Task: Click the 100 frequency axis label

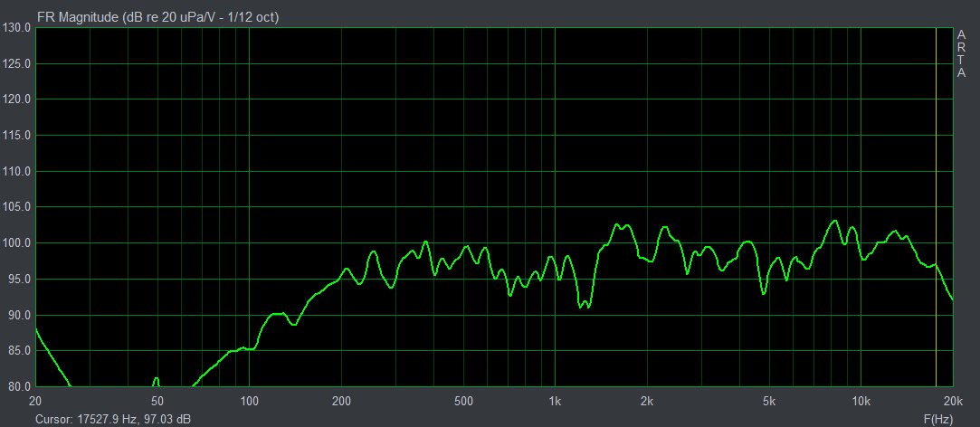Action: (249, 401)
